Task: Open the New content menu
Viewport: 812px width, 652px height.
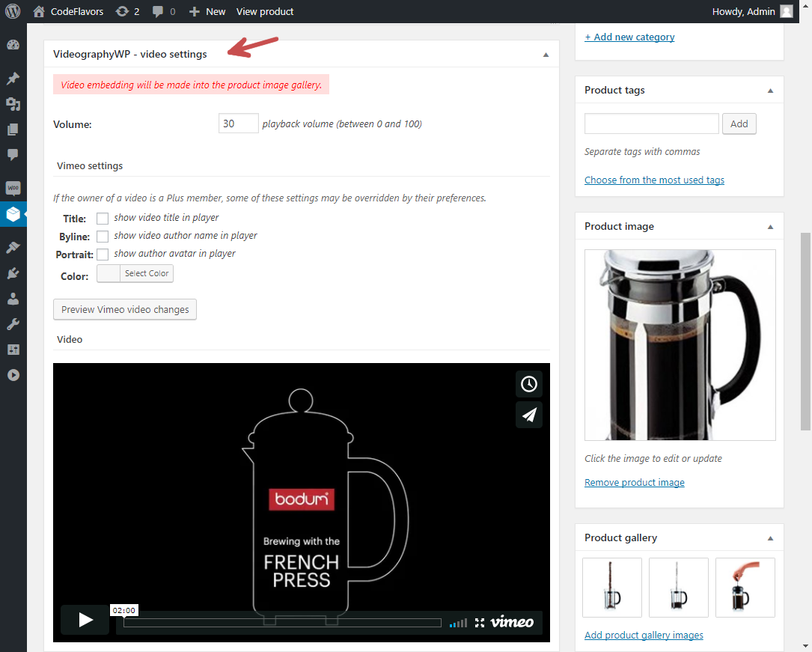Action: click(207, 11)
